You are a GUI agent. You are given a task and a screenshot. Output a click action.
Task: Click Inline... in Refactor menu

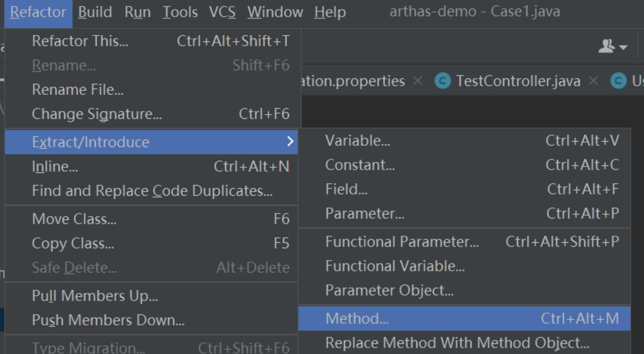[x=55, y=166]
